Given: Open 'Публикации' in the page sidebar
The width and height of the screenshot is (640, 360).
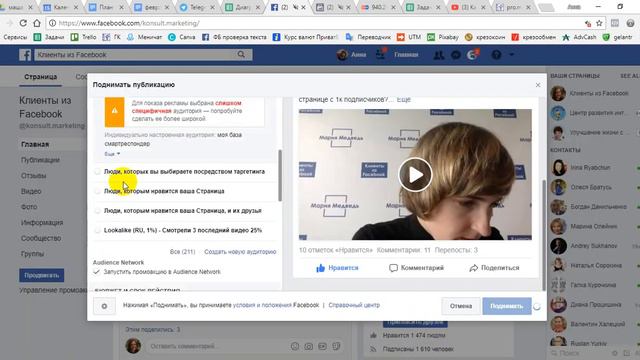Looking at the screenshot, I should tap(40, 160).
